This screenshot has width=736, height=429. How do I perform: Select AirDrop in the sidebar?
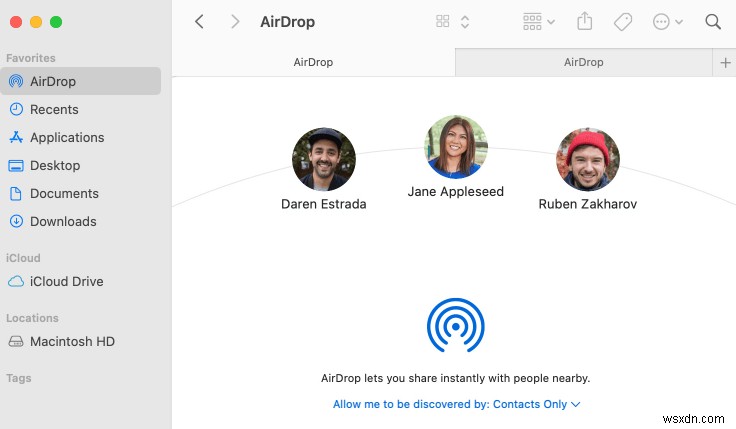tap(81, 81)
